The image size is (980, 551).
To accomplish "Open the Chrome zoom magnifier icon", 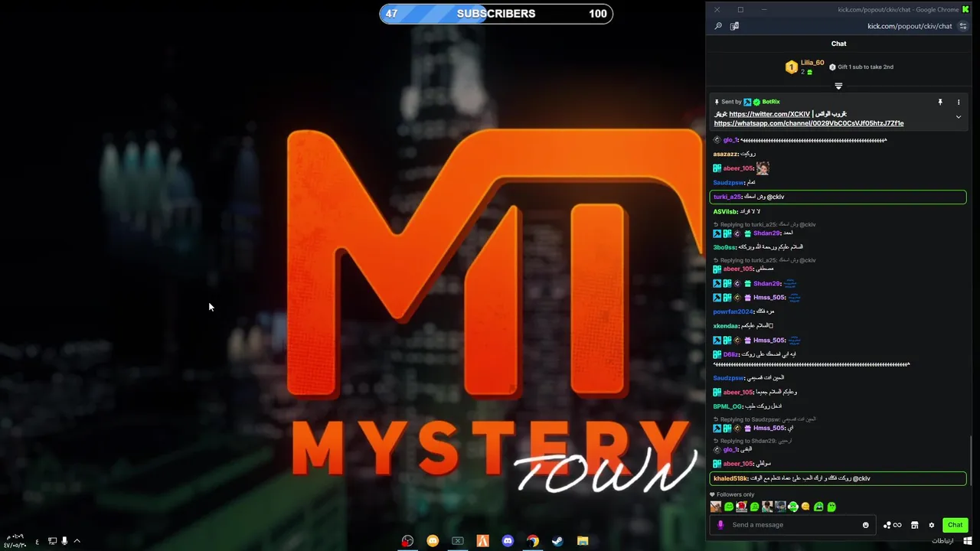I will pos(718,26).
